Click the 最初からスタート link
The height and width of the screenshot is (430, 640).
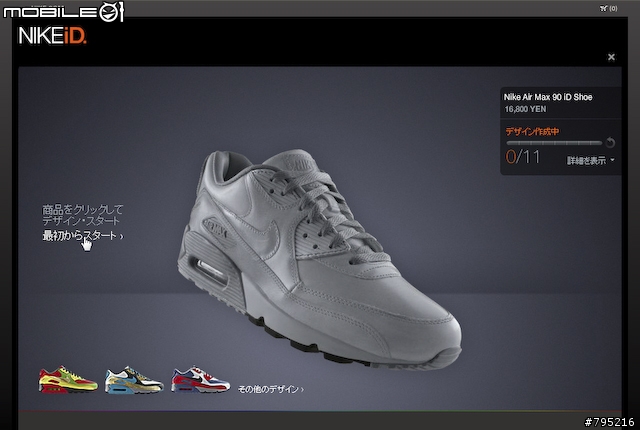click(x=83, y=235)
